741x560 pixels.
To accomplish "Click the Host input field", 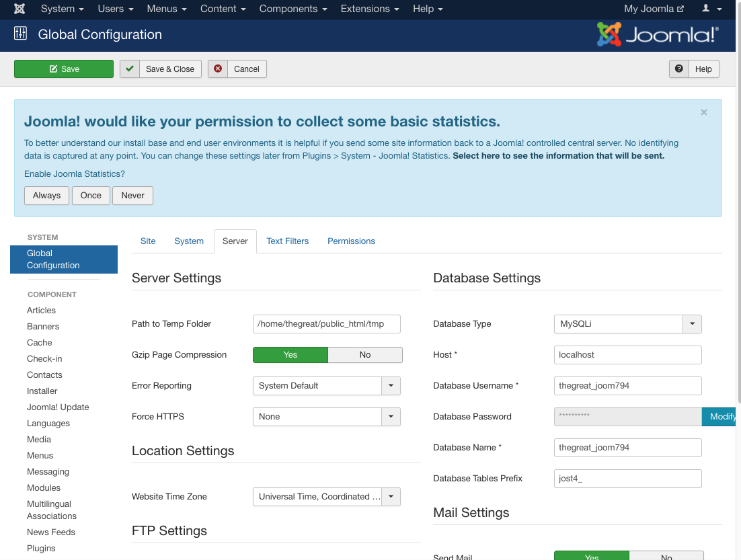I will [627, 355].
